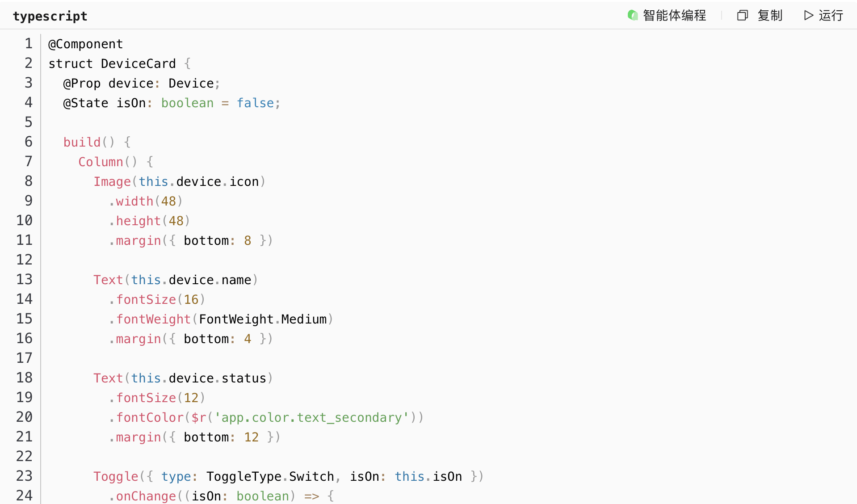
Task: Open 智能体编程 text button
Action: pos(674,16)
